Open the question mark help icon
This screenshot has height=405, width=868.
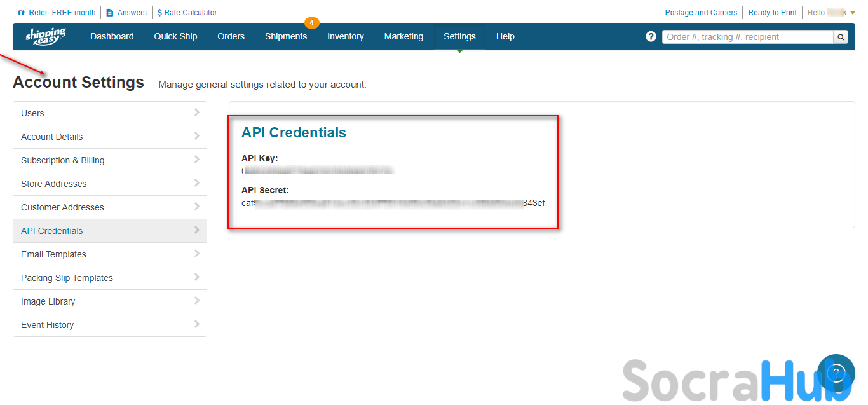coord(651,36)
